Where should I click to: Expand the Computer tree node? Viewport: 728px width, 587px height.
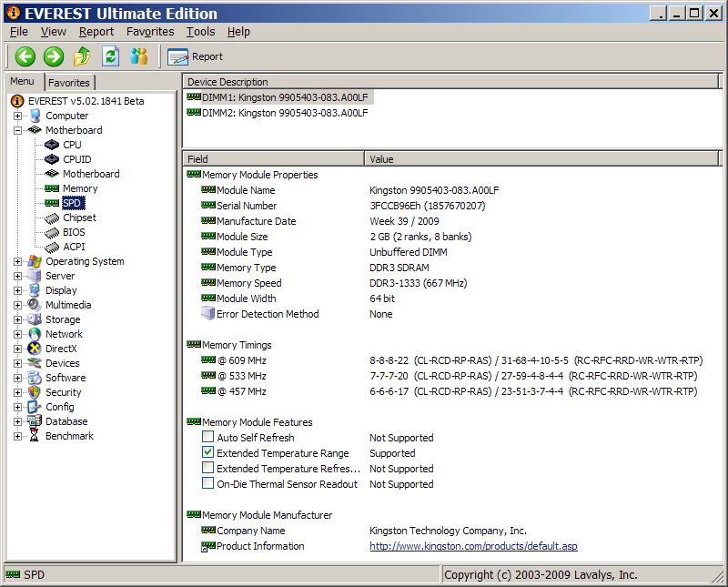(x=17, y=116)
